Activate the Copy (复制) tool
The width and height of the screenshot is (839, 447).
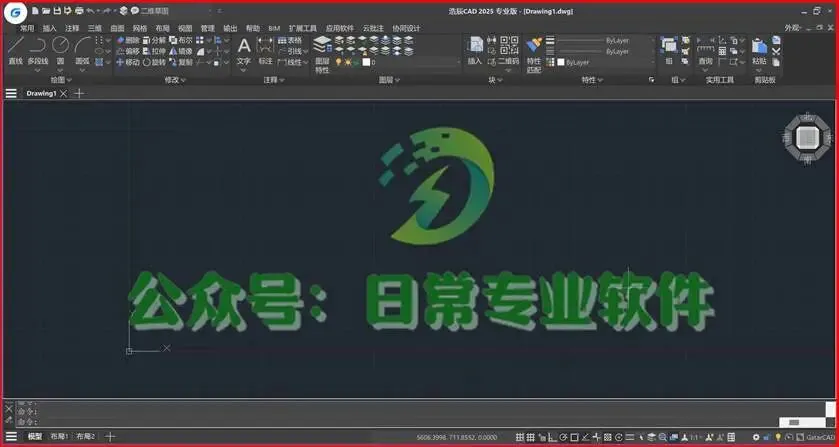pos(180,62)
